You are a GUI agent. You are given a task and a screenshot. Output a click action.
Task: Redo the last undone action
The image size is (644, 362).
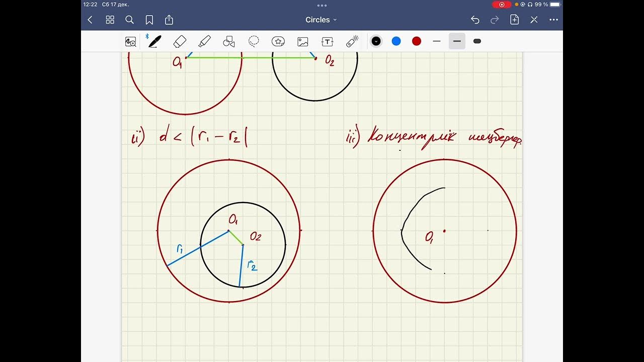coord(495,20)
